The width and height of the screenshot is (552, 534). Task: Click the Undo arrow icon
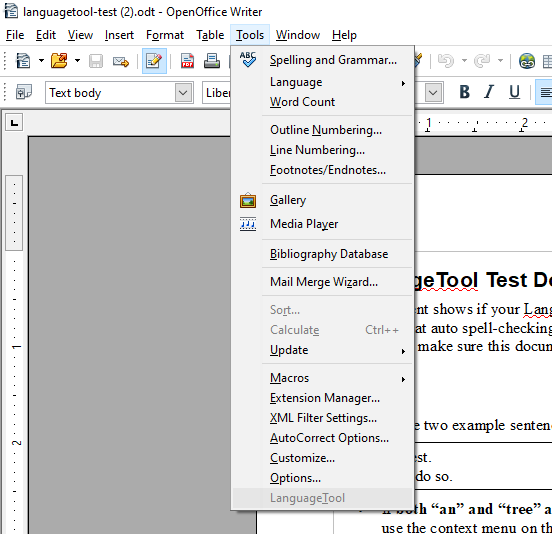tap(446, 61)
